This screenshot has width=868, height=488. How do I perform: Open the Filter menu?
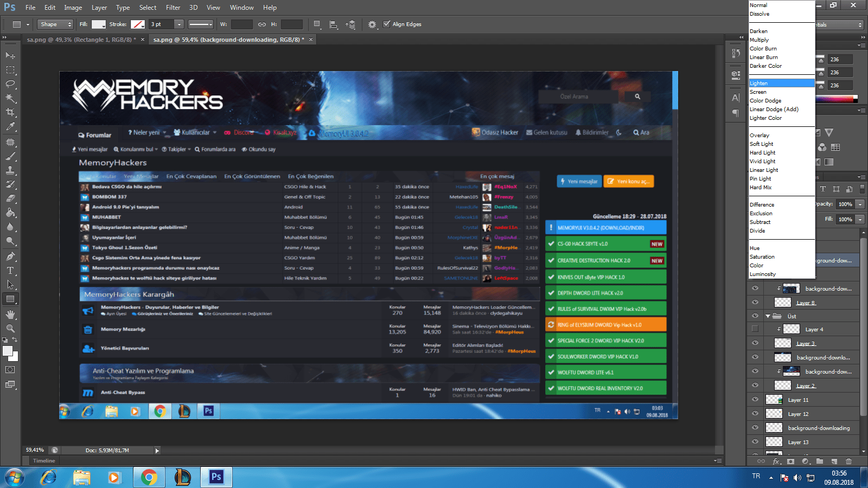[173, 8]
